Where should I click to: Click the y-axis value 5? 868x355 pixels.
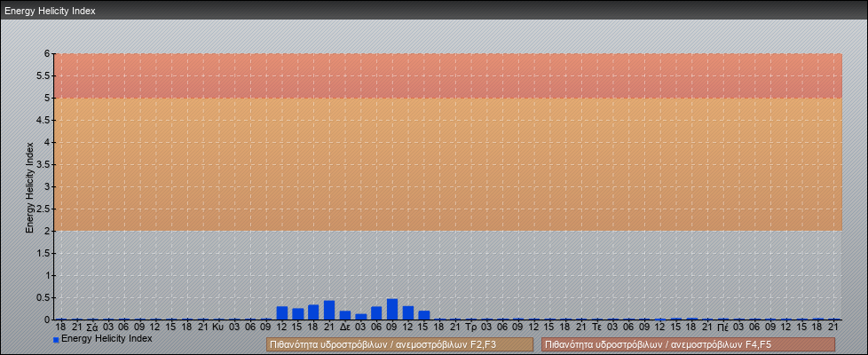click(48, 98)
